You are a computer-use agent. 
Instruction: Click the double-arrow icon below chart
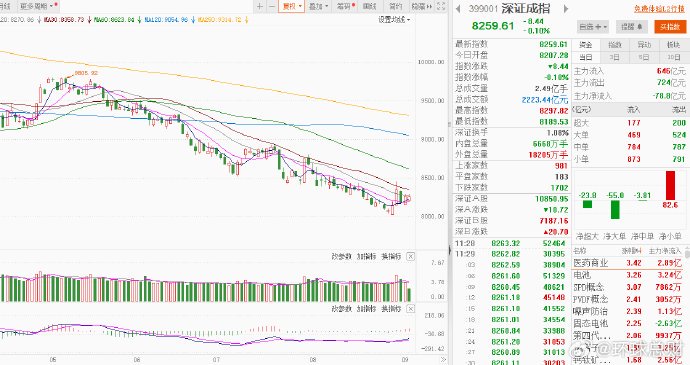(x=443, y=360)
